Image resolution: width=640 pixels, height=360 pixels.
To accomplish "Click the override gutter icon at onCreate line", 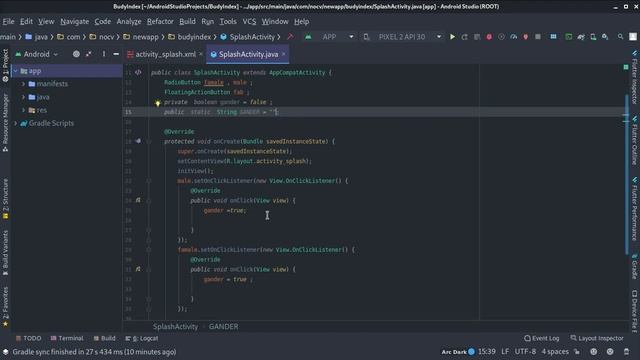I will pyautogui.click(x=138, y=141).
